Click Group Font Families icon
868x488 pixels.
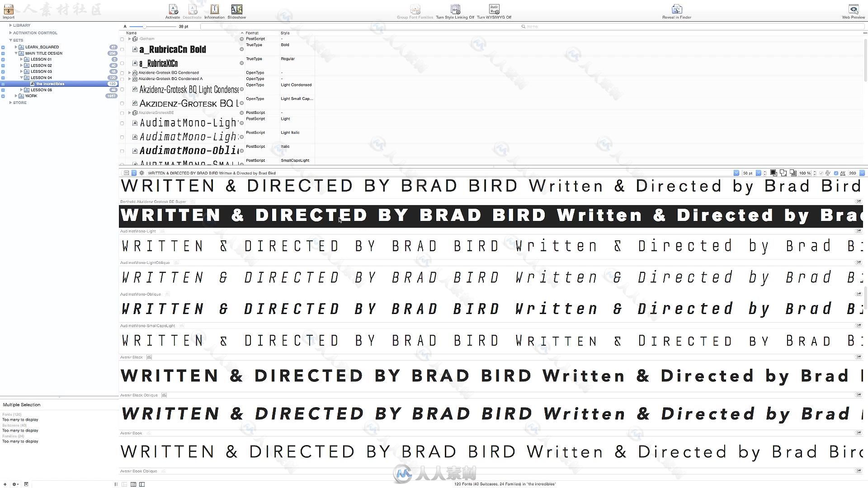coord(415,11)
